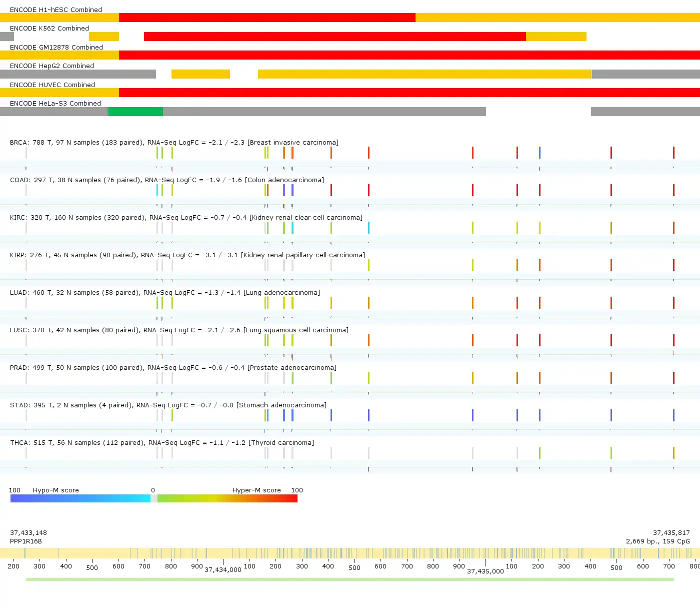Select the red segment in the K562 track

(335, 37)
